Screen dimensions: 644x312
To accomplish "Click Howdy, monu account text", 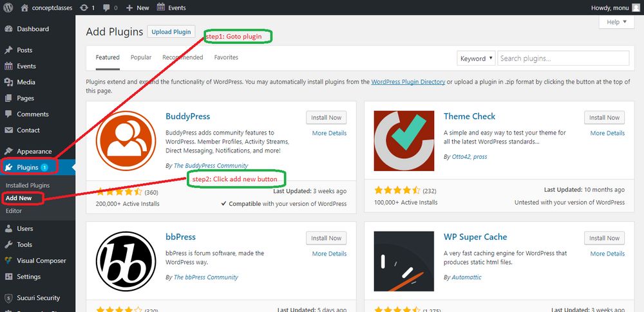I will click(609, 7).
